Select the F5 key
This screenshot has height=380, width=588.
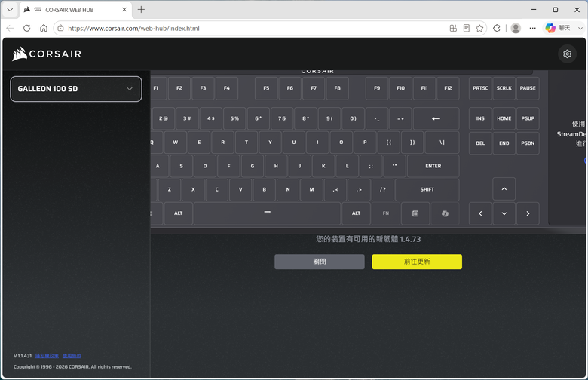(x=266, y=88)
